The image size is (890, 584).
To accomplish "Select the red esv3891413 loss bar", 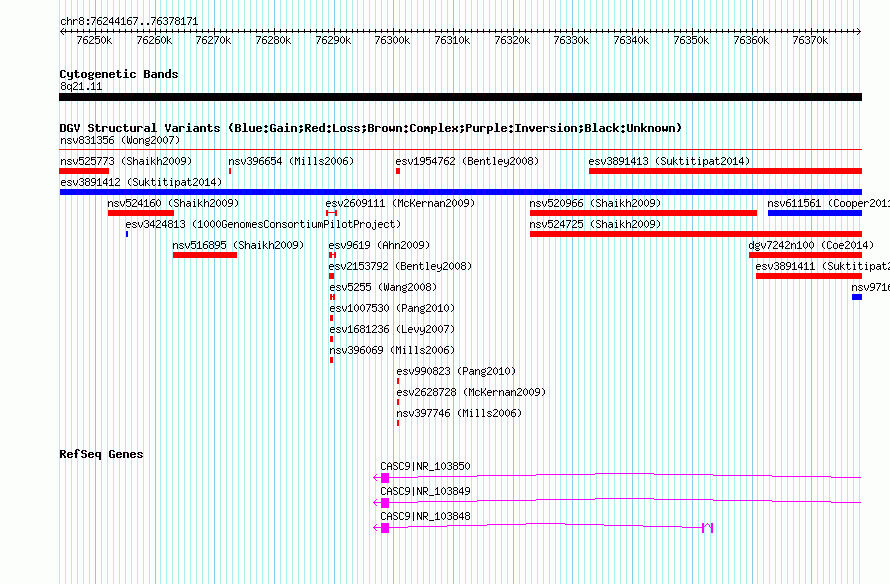I will 725,171.
